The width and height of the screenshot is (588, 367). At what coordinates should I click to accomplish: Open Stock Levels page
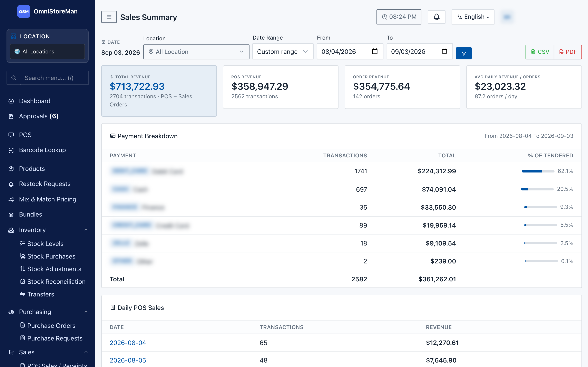pyautogui.click(x=45, y=244)
